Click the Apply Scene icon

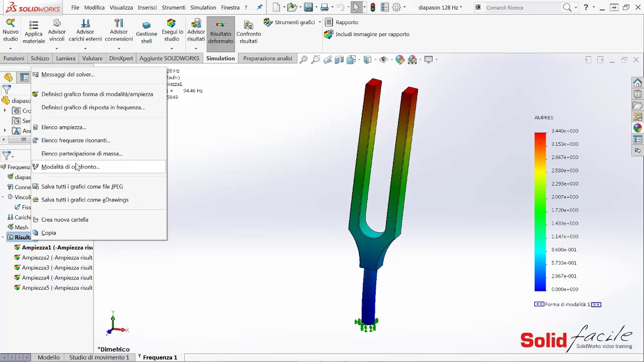click(412, 59)
